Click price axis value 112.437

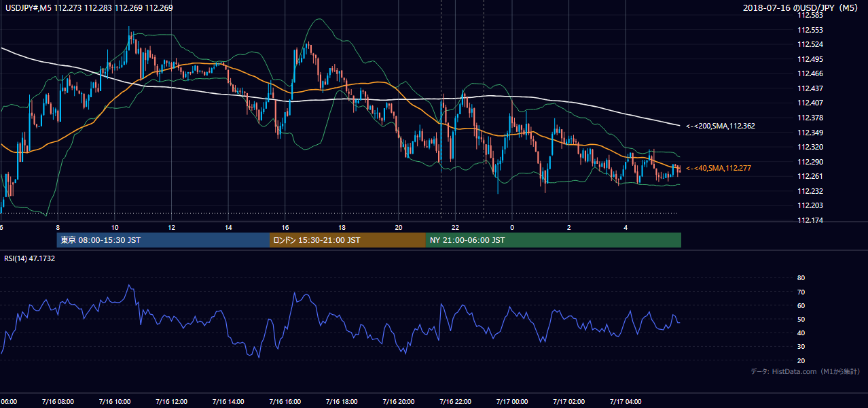point(810,88)
